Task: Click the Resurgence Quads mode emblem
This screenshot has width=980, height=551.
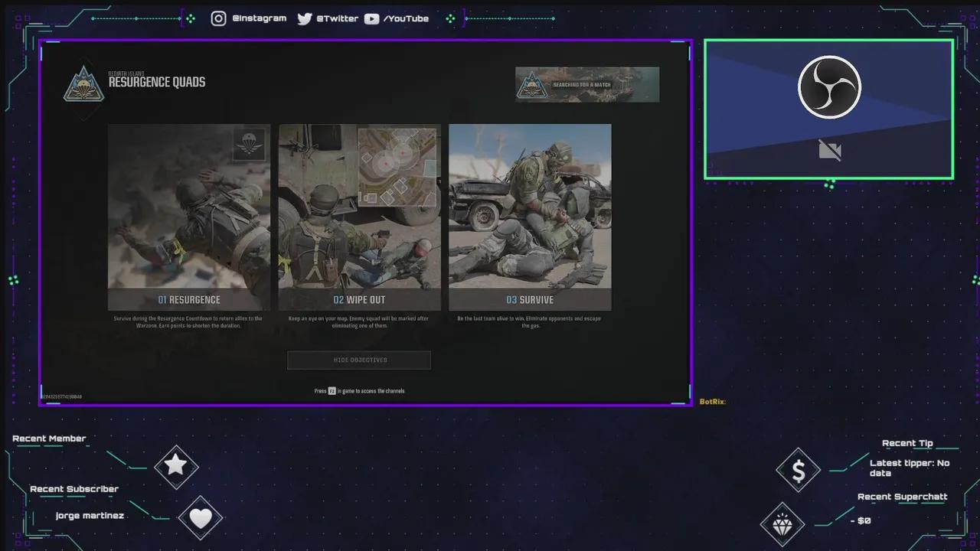Action: pyautogui.click(x=84, y=84)
